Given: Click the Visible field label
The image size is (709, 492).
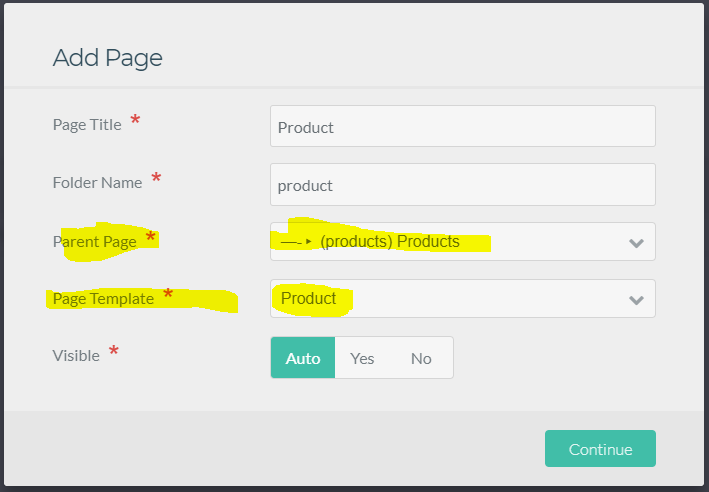Looking at the screenshot, I should [76, 355].
